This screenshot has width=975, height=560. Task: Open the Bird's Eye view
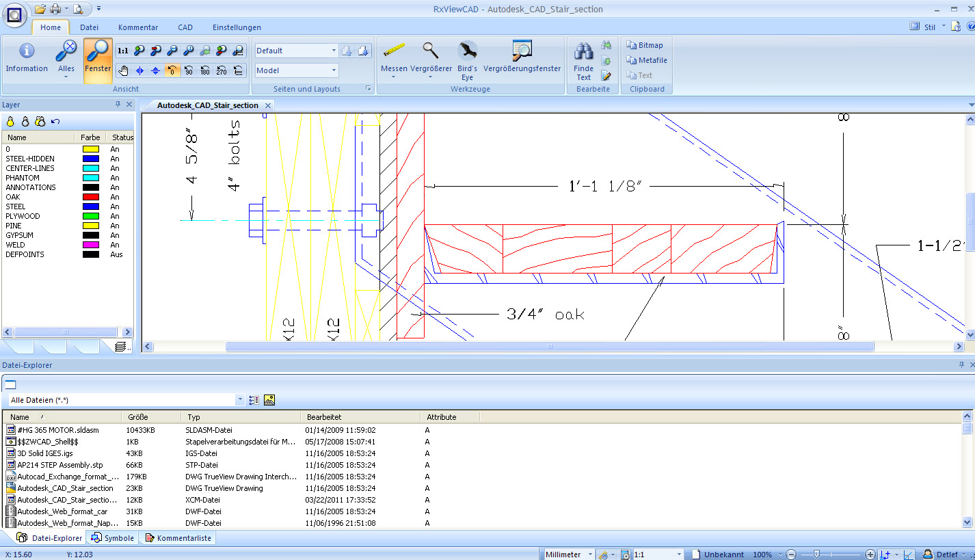(x=467, y=56)
